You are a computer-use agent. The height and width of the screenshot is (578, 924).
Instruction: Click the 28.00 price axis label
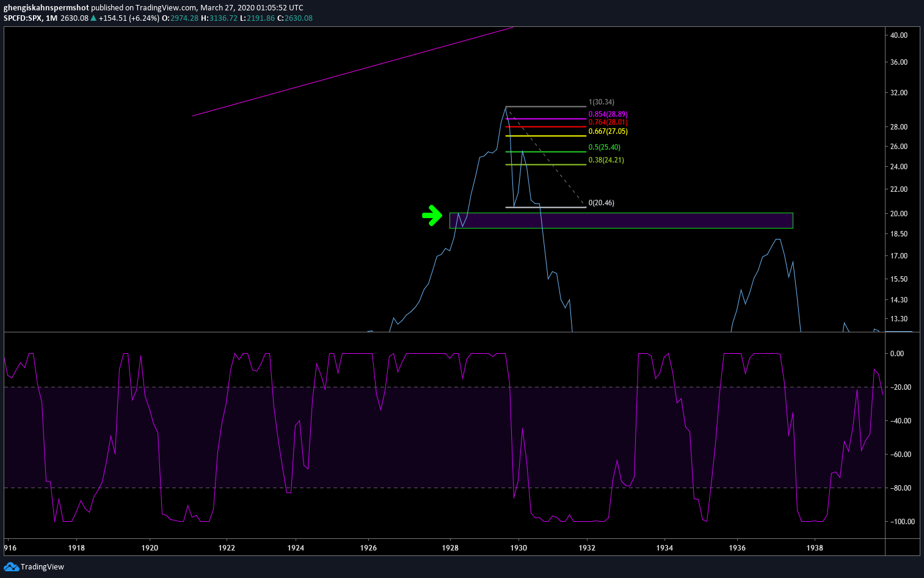click(899, 127)
